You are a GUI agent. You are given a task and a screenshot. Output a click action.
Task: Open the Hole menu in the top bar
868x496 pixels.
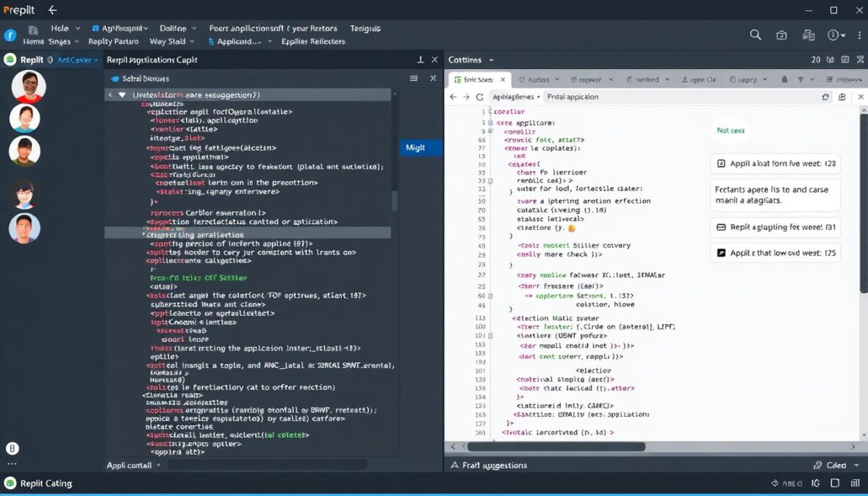59,27
